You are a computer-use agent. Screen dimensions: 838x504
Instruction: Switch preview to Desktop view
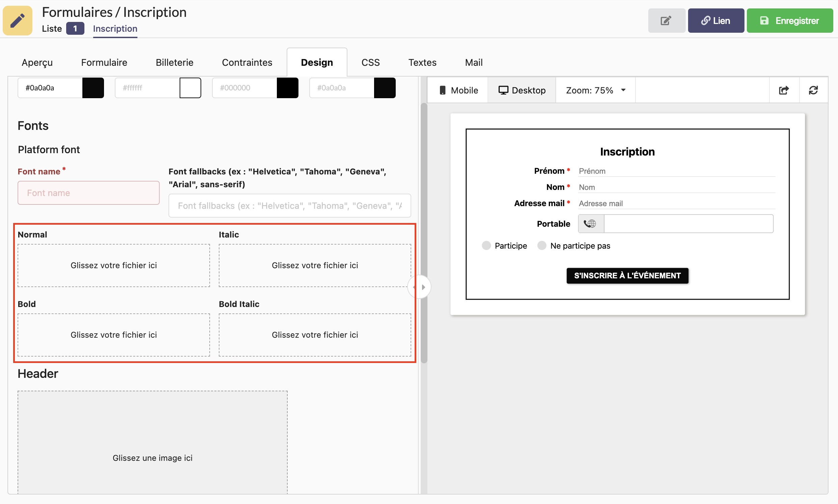(x=522, y=90)
